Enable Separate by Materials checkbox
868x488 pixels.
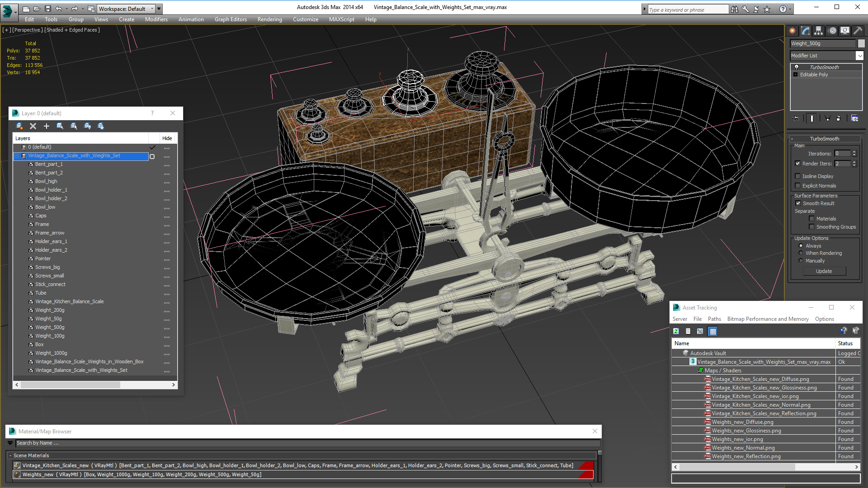(811, 219)
